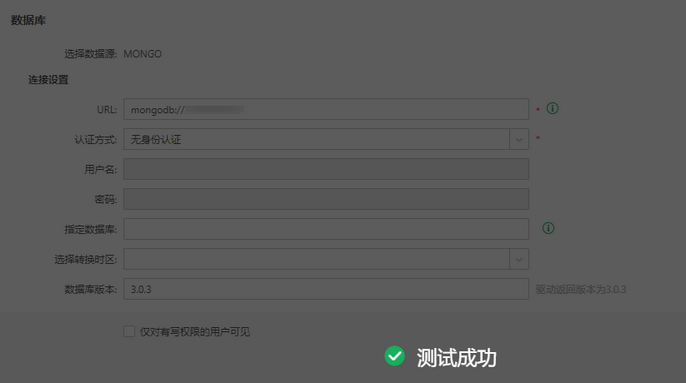Click the 数据库版本 field showing 3.0.3
686x383 pixels.
(326, 289)
